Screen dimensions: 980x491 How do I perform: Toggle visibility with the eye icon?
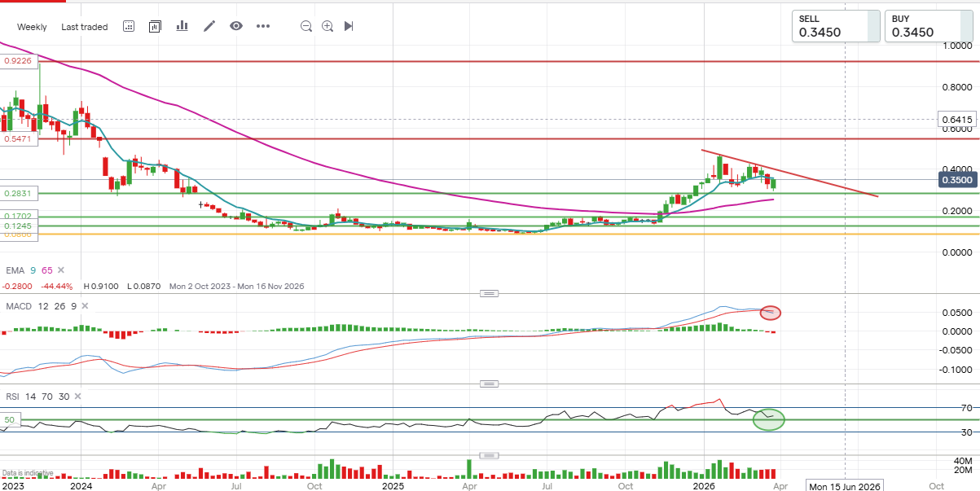[x=236, y=26]
